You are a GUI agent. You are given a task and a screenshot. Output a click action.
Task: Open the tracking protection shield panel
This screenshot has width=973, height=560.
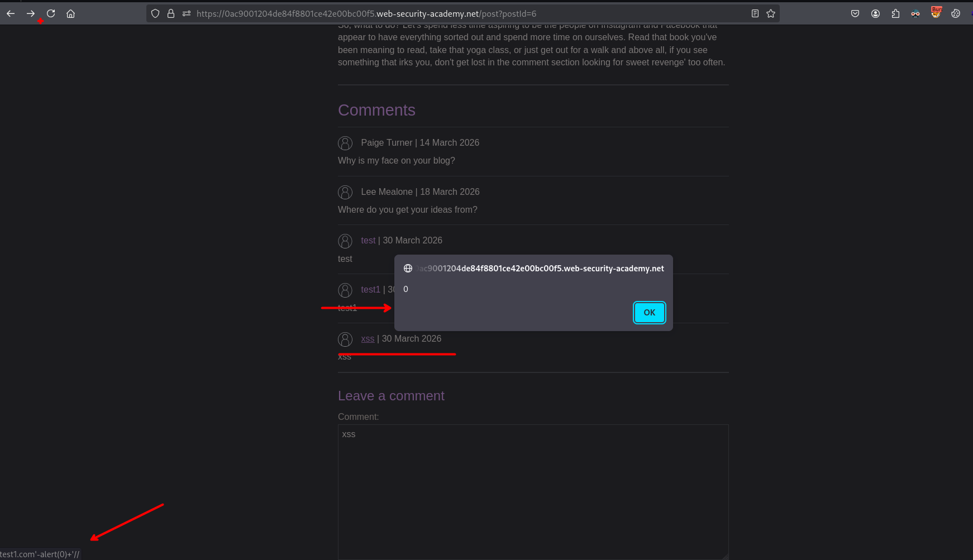[x=155, y=13]
